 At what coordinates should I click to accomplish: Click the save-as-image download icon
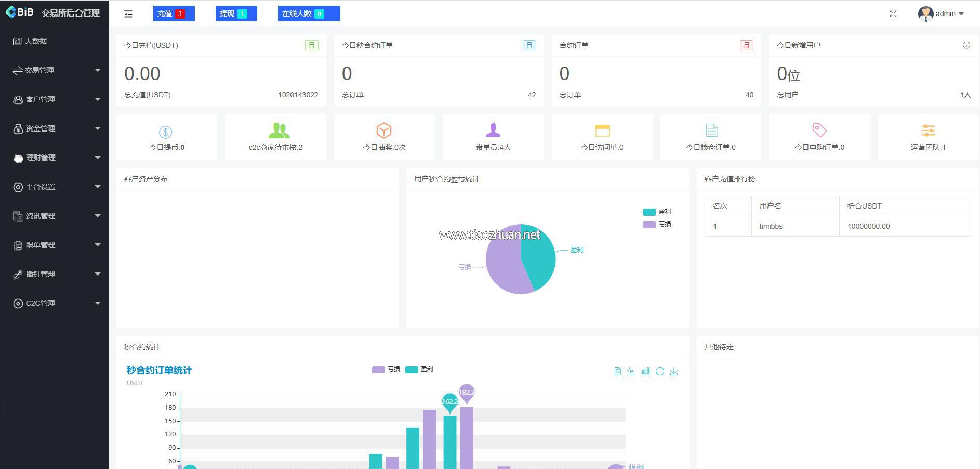tap(674, 371)
